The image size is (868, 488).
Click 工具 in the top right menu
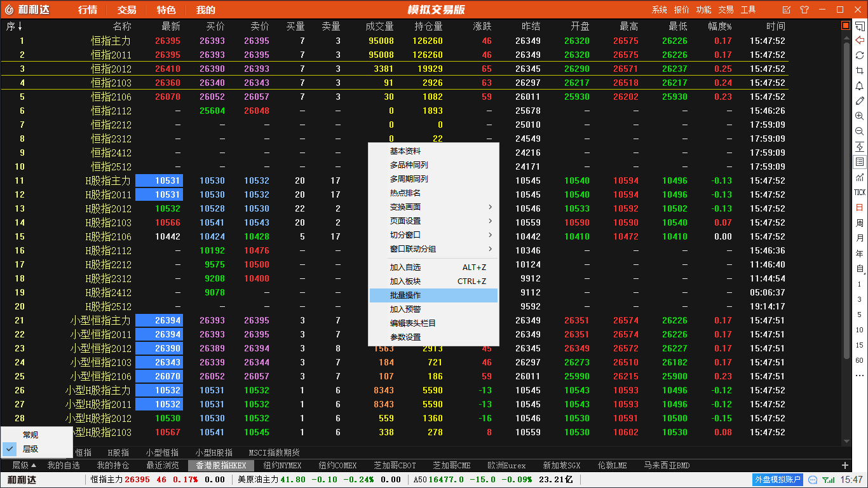click(x=748, y=10)
